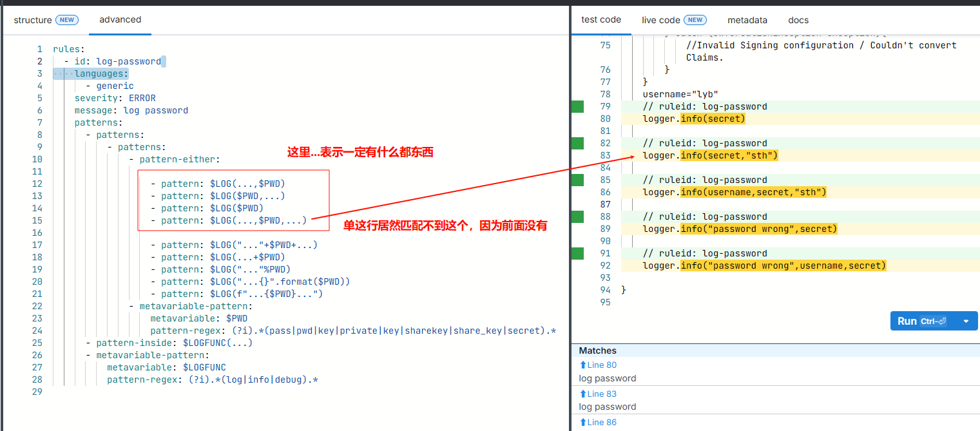Click 'message: log password' line
Screen dimensions: 980x431
131,110
